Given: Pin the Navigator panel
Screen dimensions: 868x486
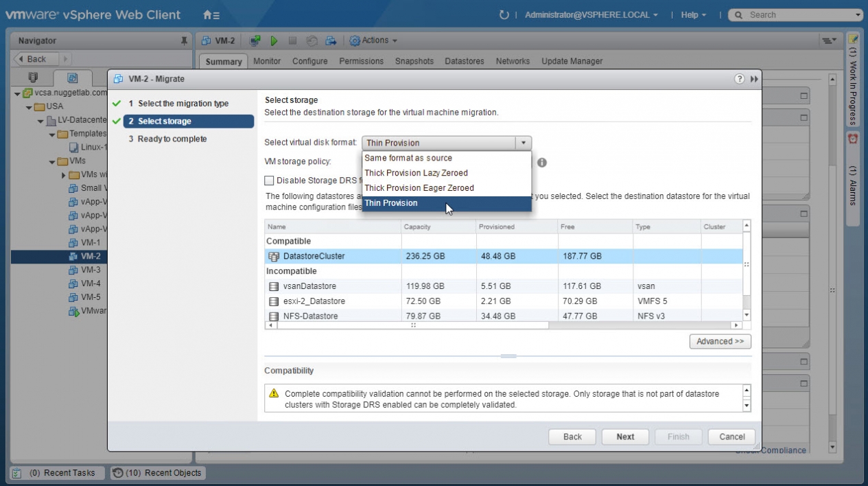Looking at the screenshot, I should tap(184, 40).
